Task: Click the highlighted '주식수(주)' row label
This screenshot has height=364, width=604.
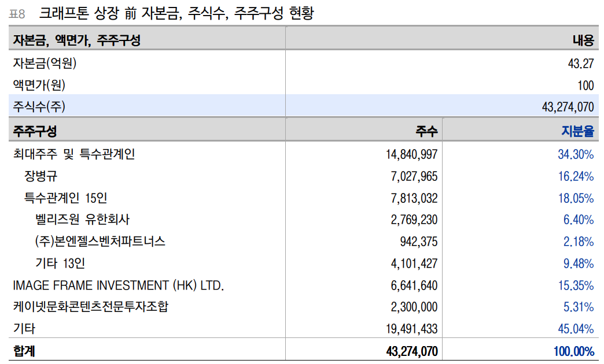Action: (x=39, y=106)
